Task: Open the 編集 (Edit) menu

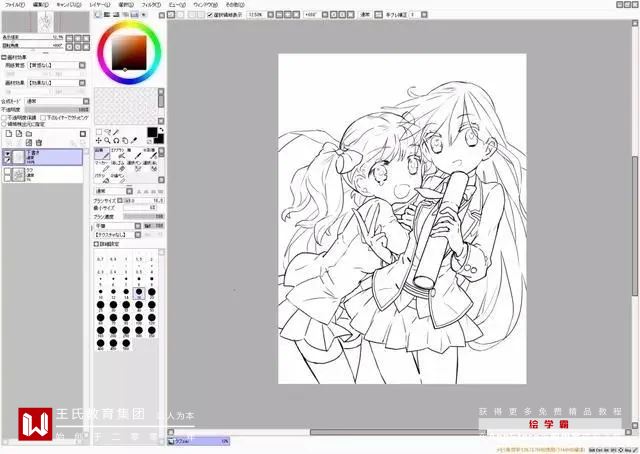Action: (41, 5)
